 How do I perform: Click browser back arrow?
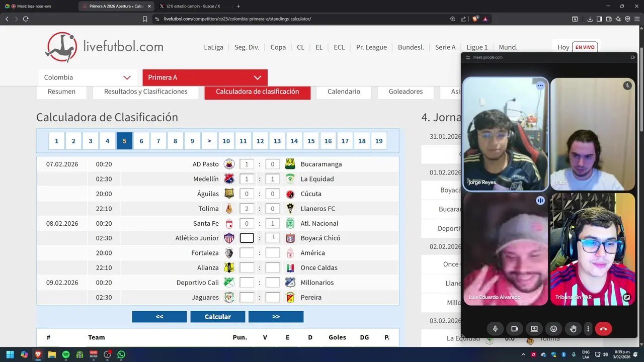click(x=7, y=19)
